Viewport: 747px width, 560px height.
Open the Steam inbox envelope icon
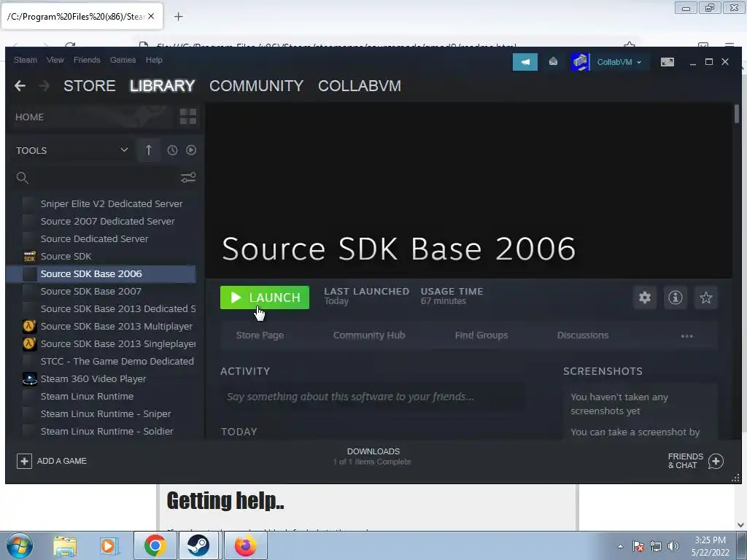pos(553,61)
